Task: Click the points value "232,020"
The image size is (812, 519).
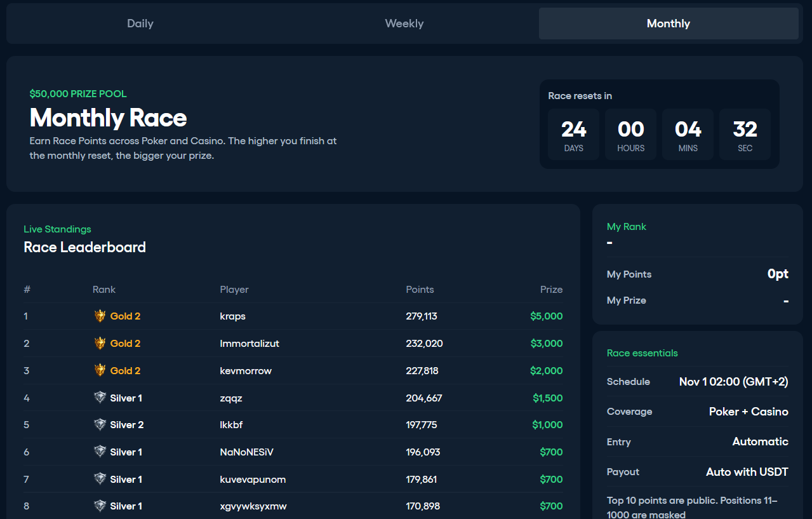Action: pos(425,344)
